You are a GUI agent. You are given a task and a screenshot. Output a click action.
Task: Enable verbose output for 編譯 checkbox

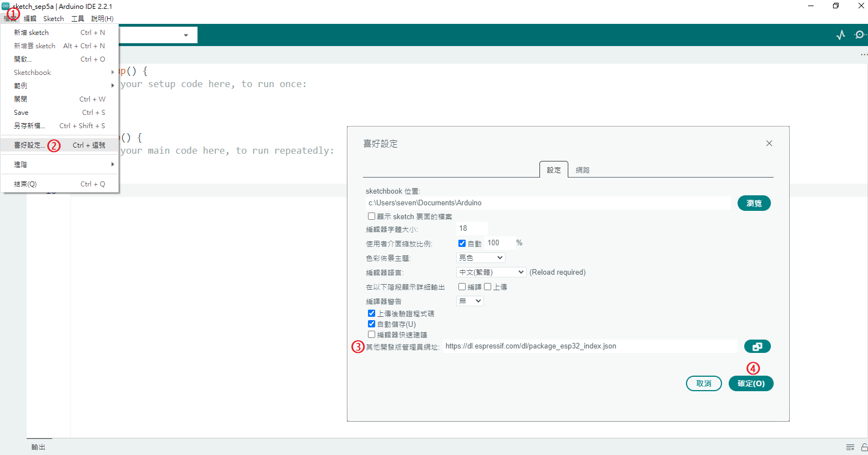(462, 287)
